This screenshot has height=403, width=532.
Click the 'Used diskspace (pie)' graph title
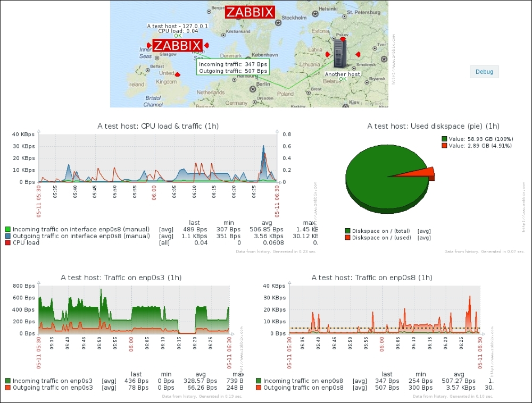[433, 126]
